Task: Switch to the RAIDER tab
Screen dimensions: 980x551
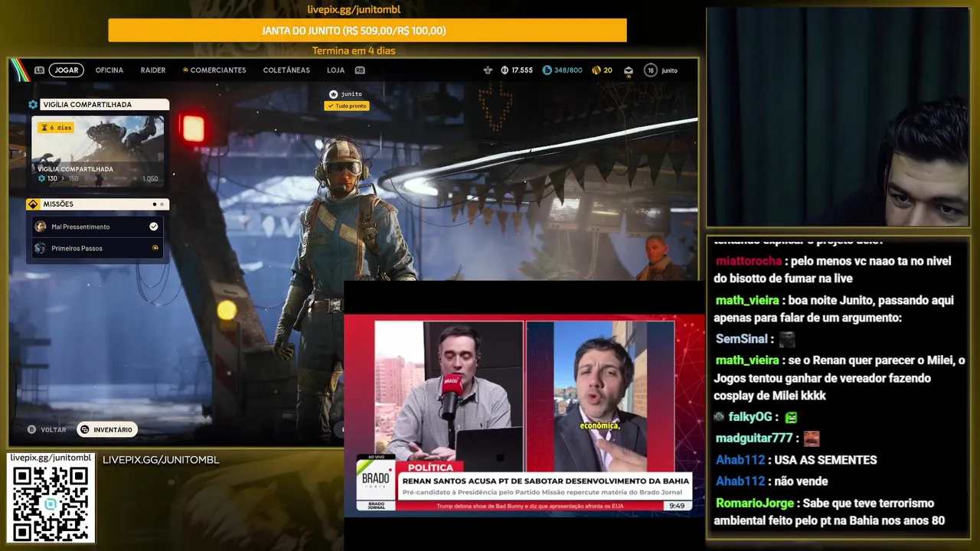Action: [153, 70]
